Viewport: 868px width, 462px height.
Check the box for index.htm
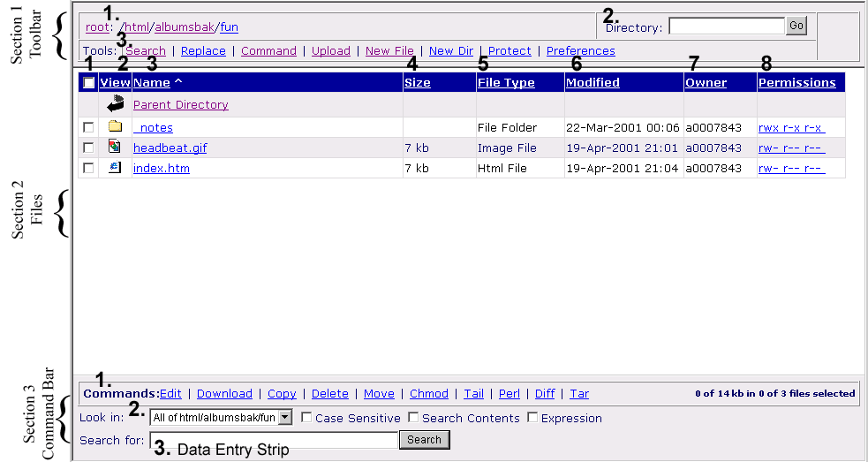[88, 168]
